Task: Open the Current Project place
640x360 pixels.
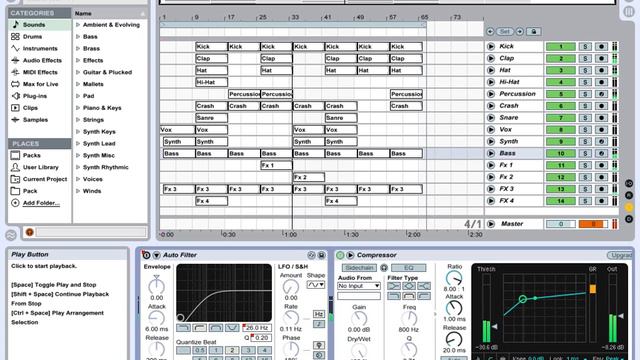Action: (x=45, y=179)
